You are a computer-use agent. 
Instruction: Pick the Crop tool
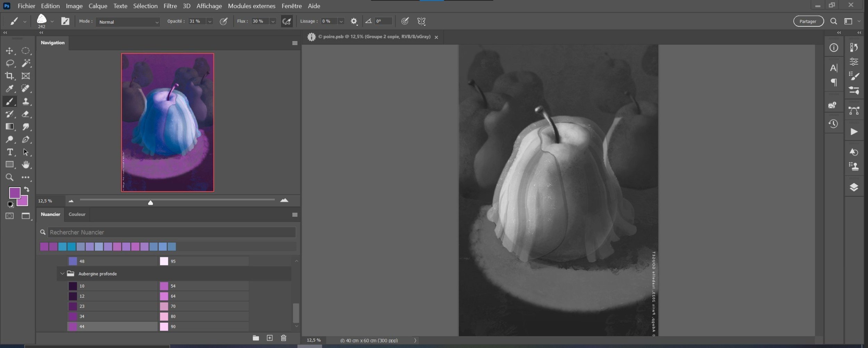9,76
